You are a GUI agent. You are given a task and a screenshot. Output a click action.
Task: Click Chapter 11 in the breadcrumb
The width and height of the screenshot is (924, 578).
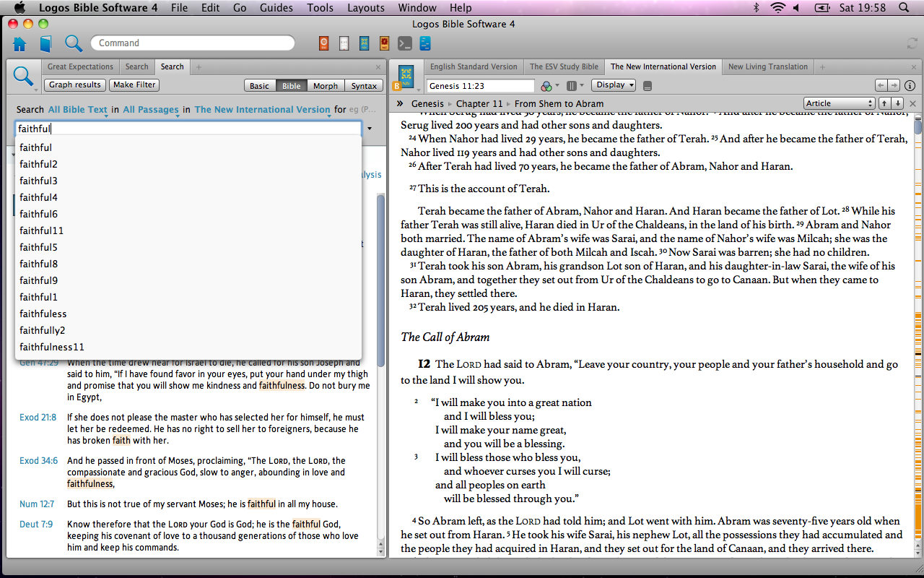click(479, 103)
